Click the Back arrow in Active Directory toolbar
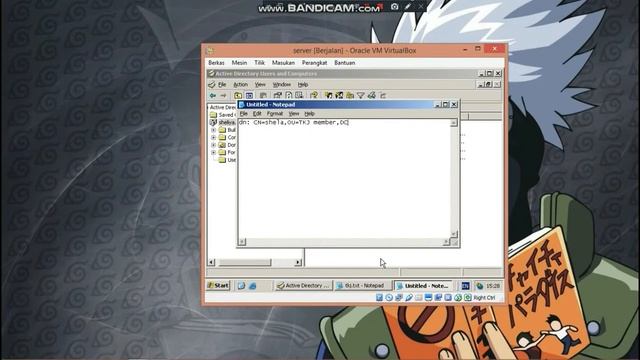The image size is (640, 360). click(213, 96)
